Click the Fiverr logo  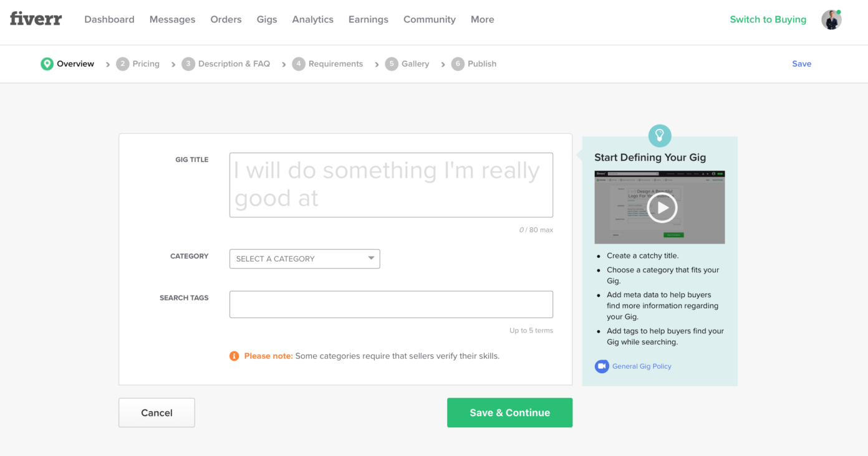pyautogui.click(x=36, y=19)
